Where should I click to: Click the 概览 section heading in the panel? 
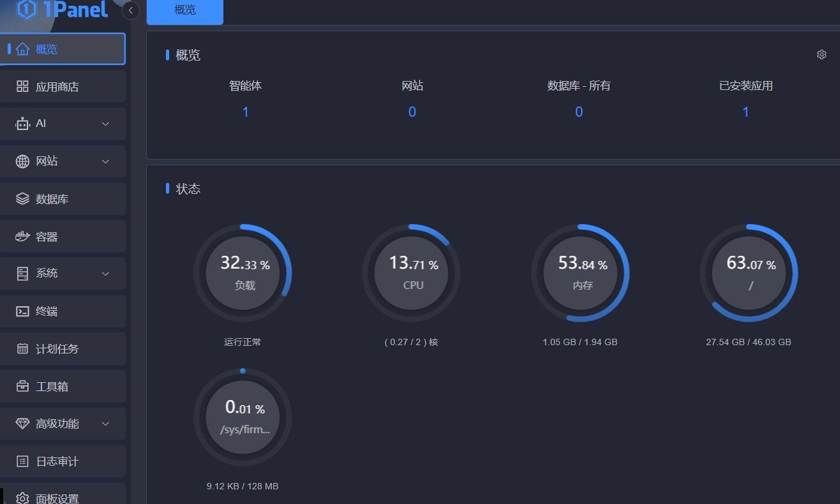(188, 56)
